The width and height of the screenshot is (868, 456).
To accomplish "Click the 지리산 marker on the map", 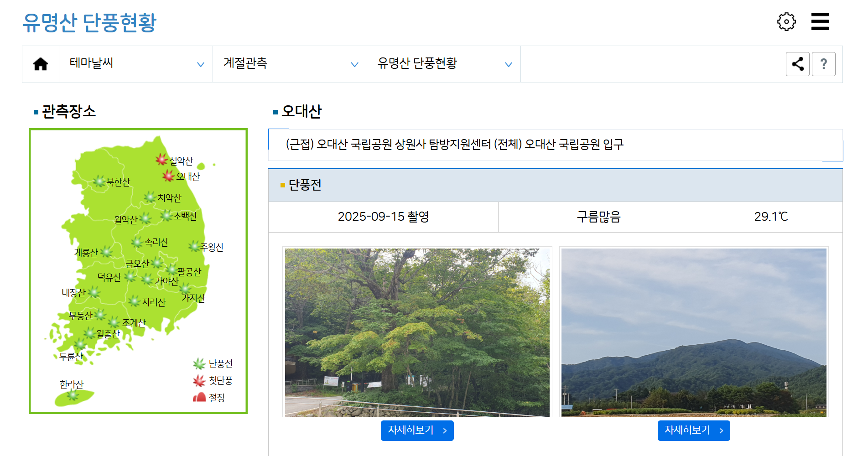I will (135, 301).
